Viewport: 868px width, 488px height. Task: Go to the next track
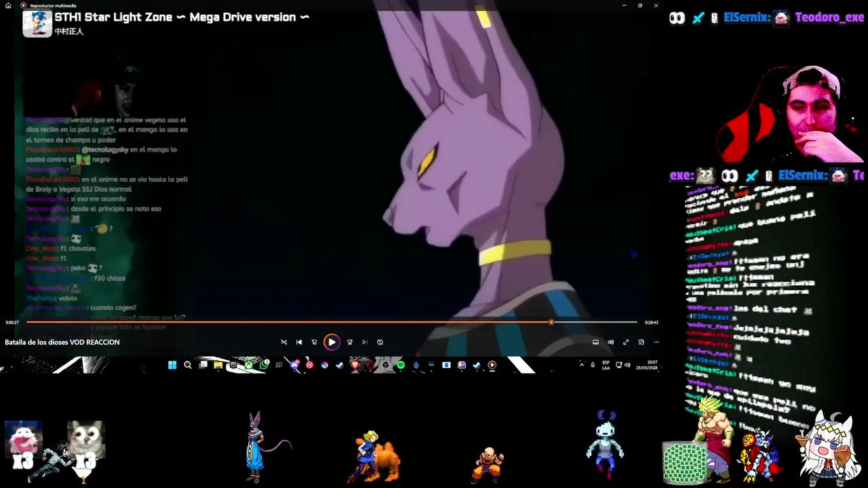click(x=365, y=342)
